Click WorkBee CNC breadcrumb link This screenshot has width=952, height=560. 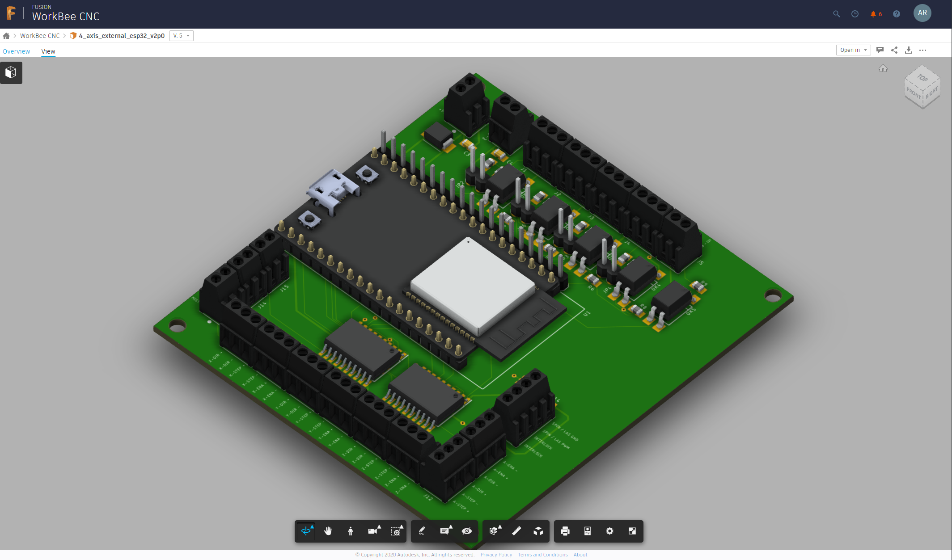point(40,36)
